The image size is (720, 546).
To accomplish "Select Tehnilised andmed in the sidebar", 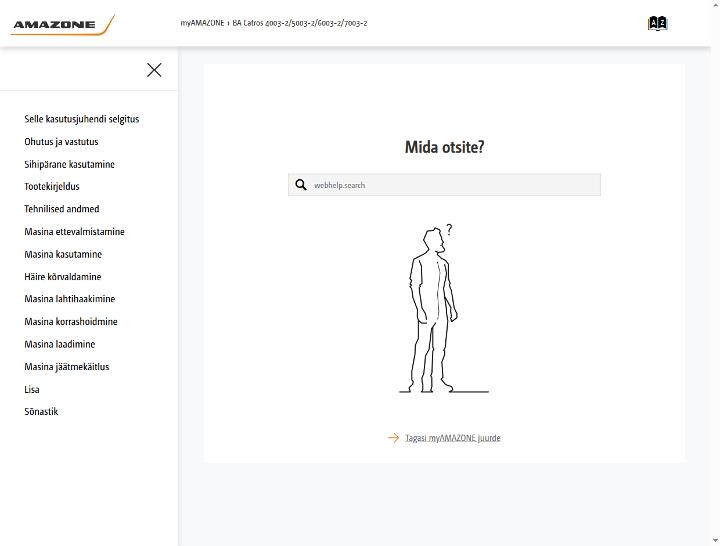I will click(x=62, y=209).
